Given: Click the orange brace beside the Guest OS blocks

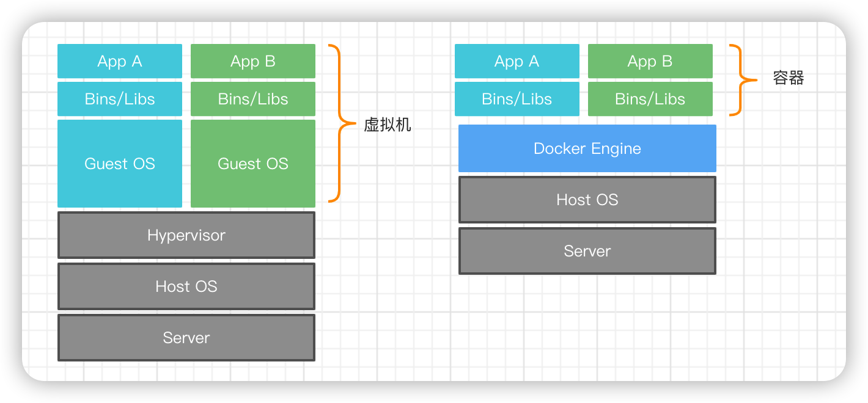Looking at the screenshot, I should click(338, 123).
